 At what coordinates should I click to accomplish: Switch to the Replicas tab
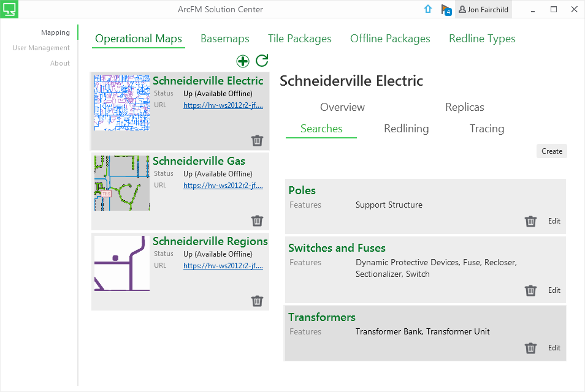tap(464, 107)
